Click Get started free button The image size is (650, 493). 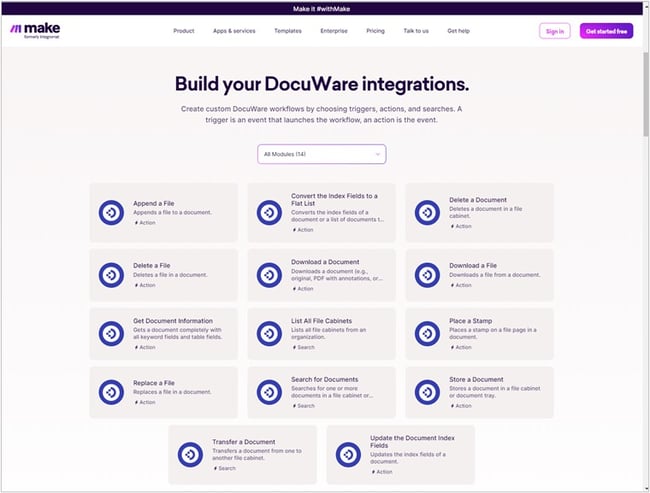tap(606, 31)
